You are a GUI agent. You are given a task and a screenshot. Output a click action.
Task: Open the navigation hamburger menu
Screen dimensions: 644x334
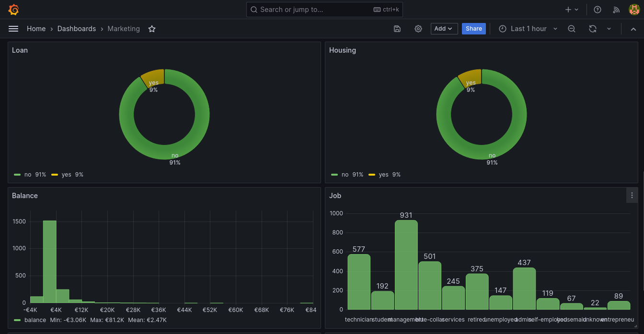point(13,29)
